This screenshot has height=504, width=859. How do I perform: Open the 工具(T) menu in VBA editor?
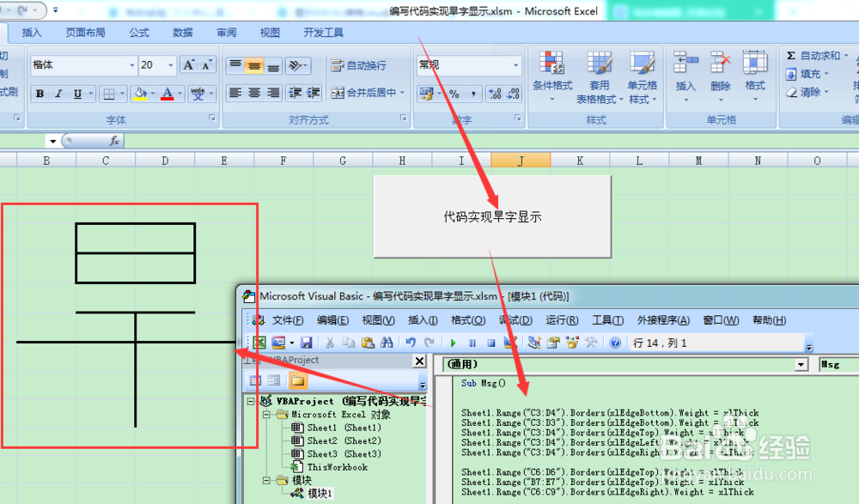click(x=607, y=320)
